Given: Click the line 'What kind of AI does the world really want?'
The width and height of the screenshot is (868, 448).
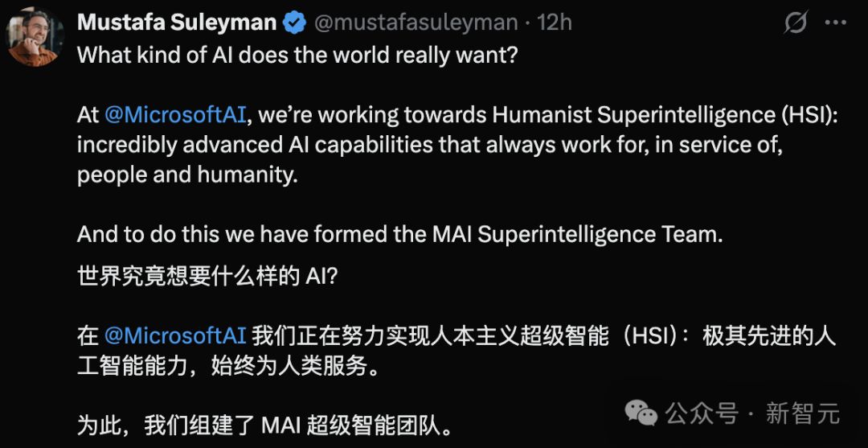Looking at the screenshot, I should 298,55.
